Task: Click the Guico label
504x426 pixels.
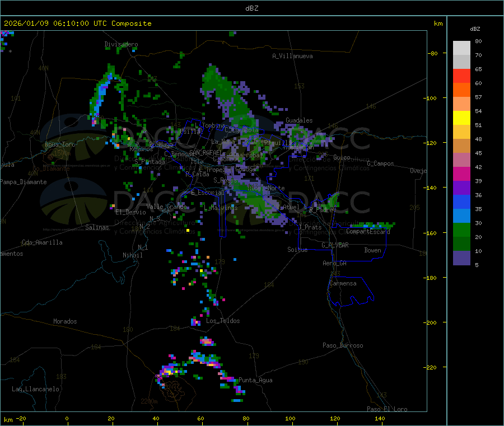Action: 342,157
